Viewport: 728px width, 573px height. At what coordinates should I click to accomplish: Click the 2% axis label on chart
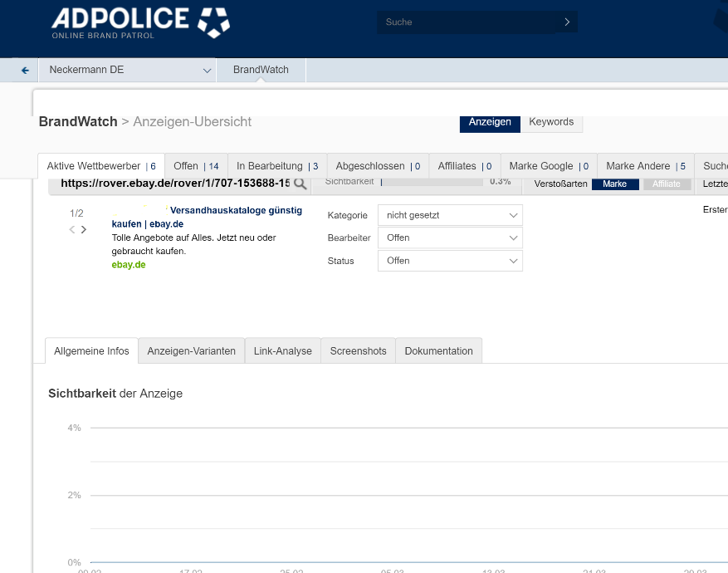(74, 496)
